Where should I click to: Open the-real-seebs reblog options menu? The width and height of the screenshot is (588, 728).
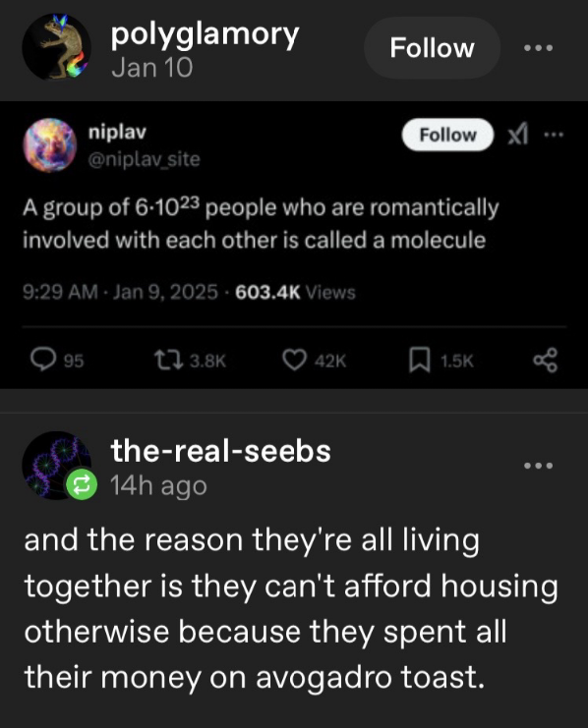pos(538,466)
